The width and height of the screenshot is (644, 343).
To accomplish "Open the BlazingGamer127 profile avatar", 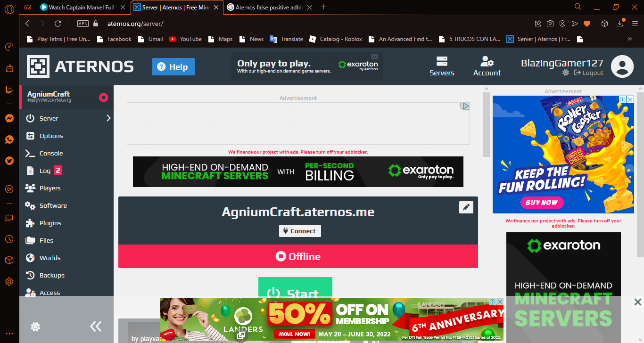I will point(622,66).
